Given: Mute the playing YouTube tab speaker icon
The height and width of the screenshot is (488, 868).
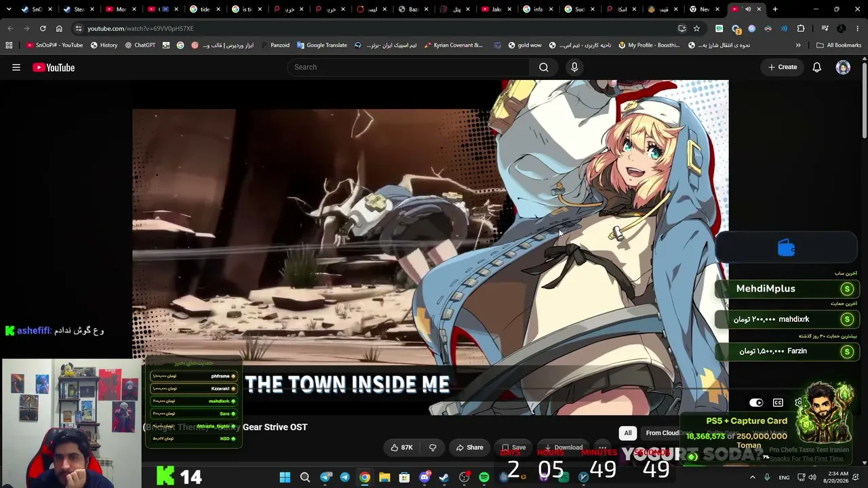Looking at the screenshot, I should (x=748, y=9).
